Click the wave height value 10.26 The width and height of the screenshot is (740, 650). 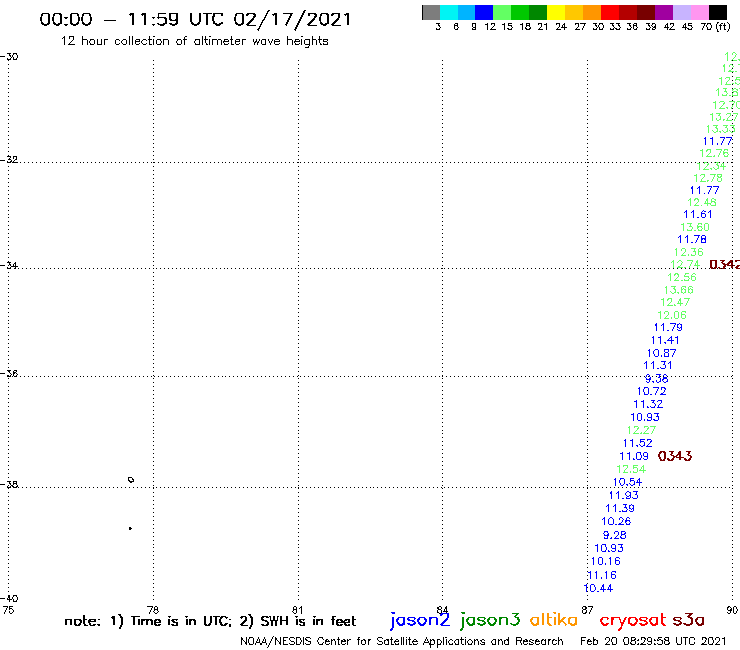click(x=616, y=521)
